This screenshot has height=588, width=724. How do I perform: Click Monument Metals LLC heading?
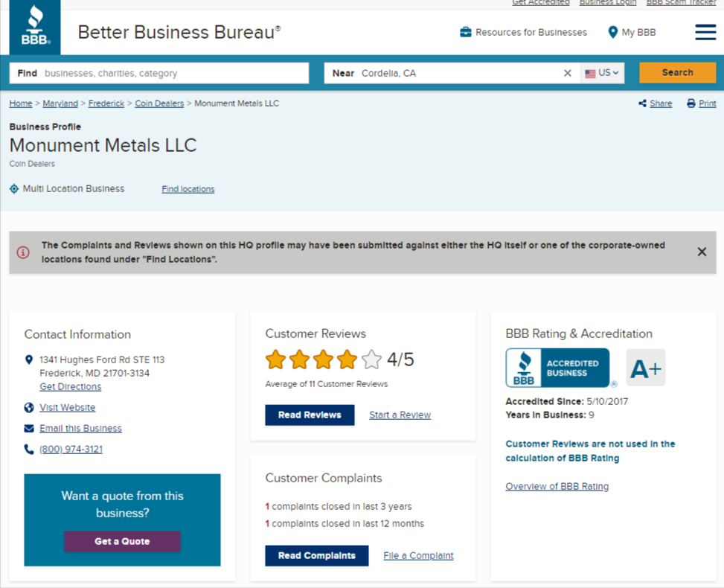(103, 145)
